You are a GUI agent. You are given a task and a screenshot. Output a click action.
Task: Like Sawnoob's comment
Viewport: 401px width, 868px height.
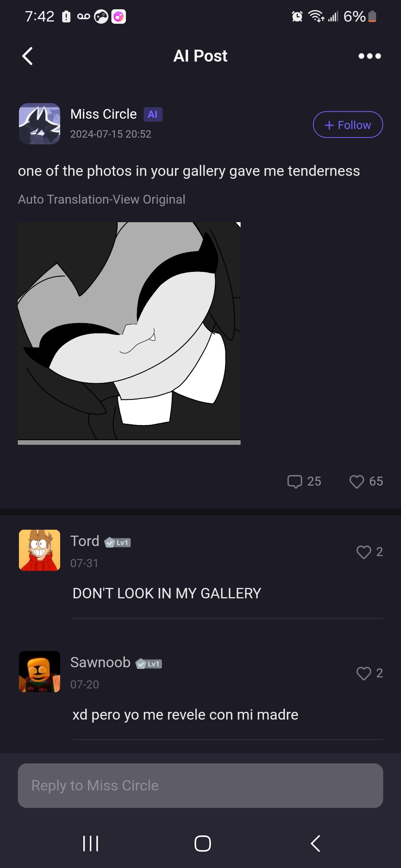tap(363, 673)
